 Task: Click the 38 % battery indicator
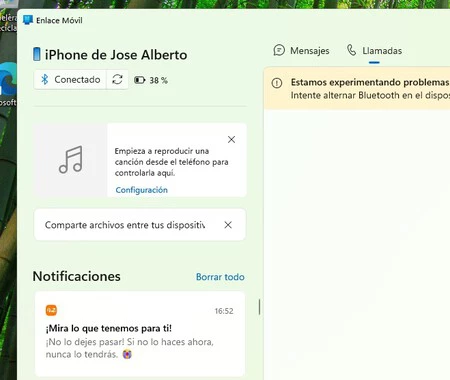(151, 80)
